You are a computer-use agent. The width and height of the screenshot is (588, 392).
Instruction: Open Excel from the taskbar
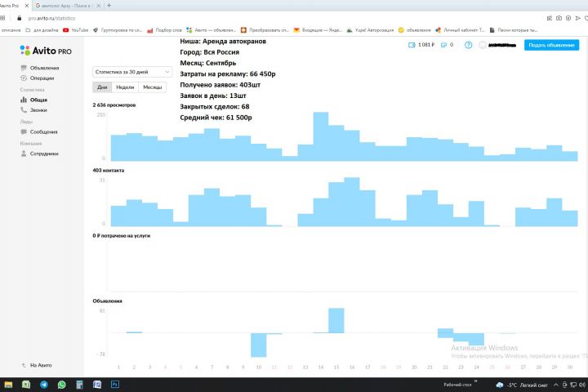tap(26, 385)
